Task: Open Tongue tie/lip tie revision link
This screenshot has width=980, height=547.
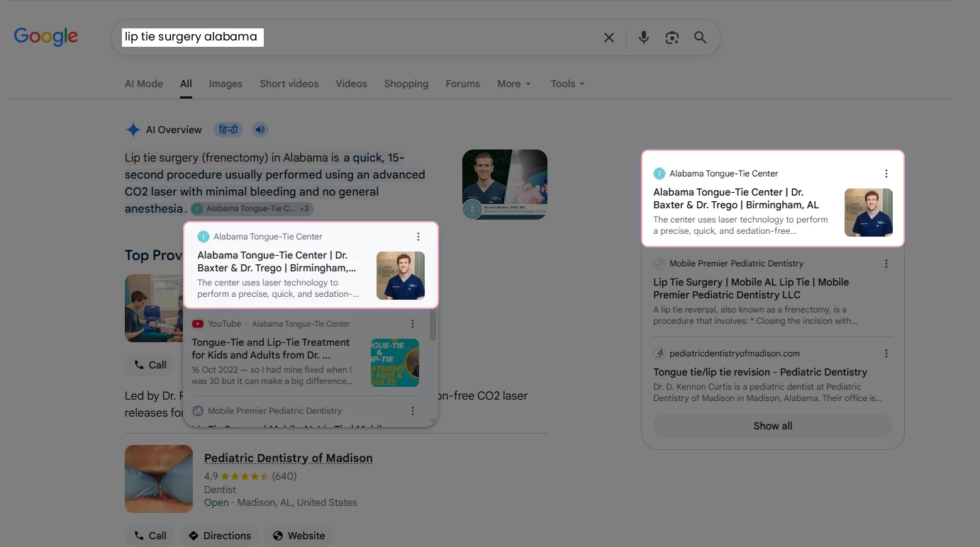Action: [760, 372]
